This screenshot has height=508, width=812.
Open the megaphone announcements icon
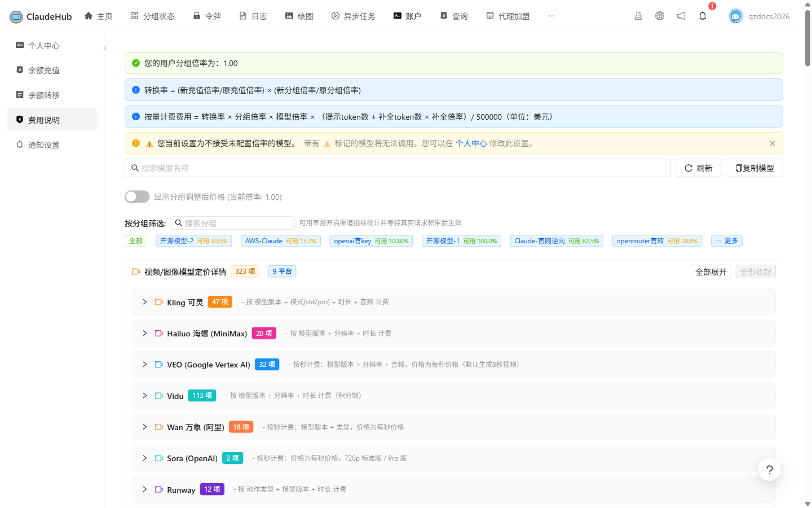(x=681, y=16)
